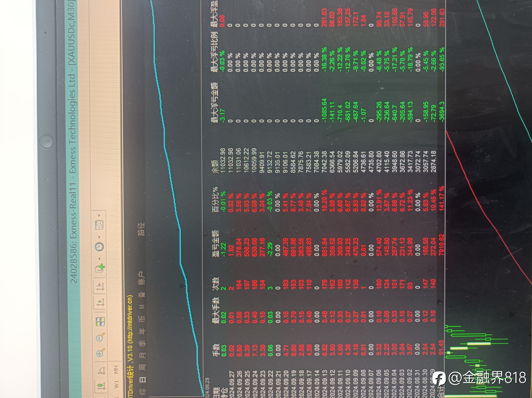Click the 最大浮亏比例 column header
532x398 pixels.
pyautogui.click(x=215, y=52)
